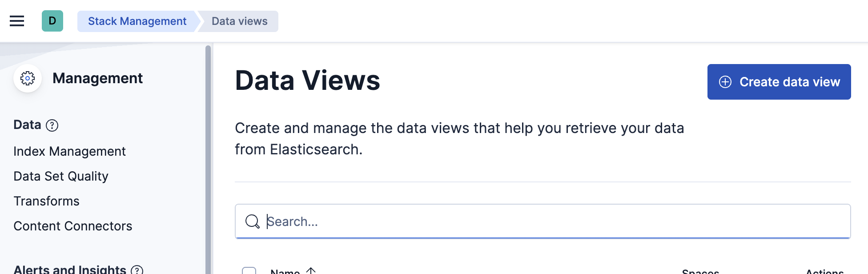This screenshot has width=868, height=274.
Task: Go to Stack Management breadcrumb
Action: tap(137, 21)
